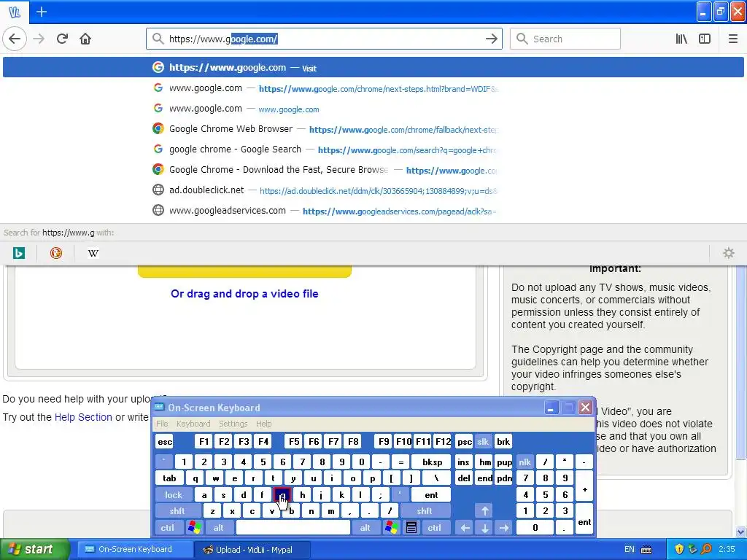This screenshot has width=747, height=560.
Task: Click the Search input field
Action: [565, 39]
